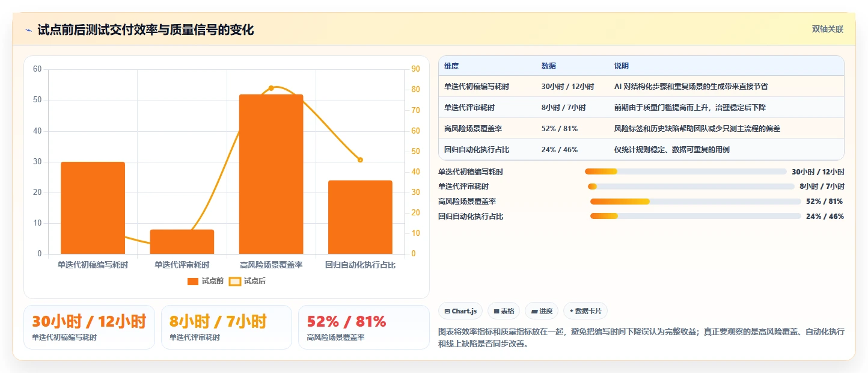Click x-axis label 单迭代初稿编写耗时
The width and height of the screenshot is (868, 373).
[93, 265]
